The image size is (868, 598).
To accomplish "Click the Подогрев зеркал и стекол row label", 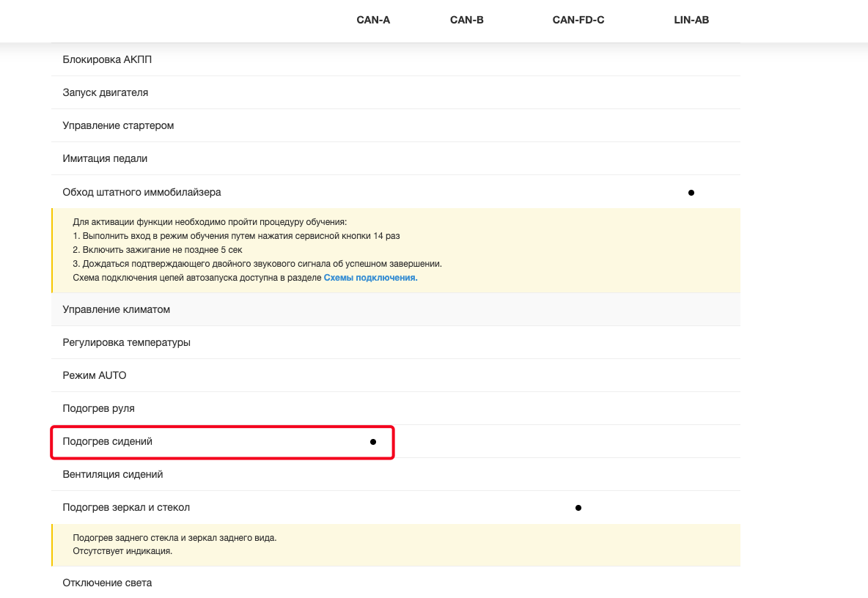I will (x=126, y=507).
